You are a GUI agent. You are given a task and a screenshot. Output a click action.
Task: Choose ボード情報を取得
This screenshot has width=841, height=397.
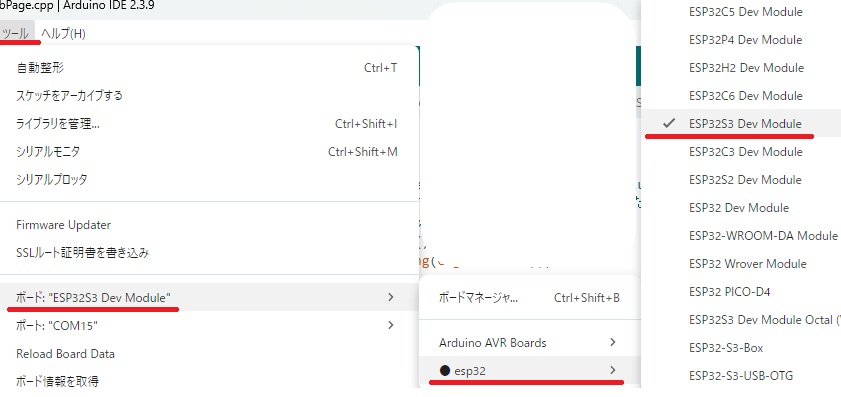[x=209, y=381]
